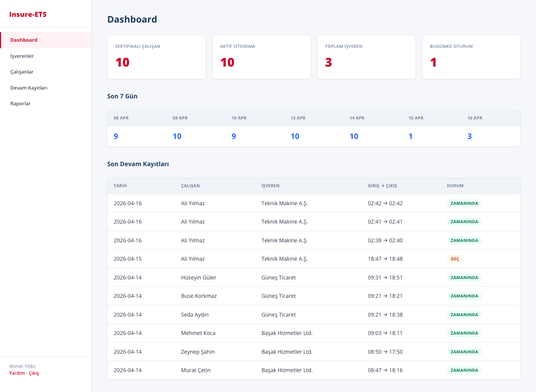The image size is (536, 392).
Task: Click the Tarih column header
Action: click(x=120, y=186)
